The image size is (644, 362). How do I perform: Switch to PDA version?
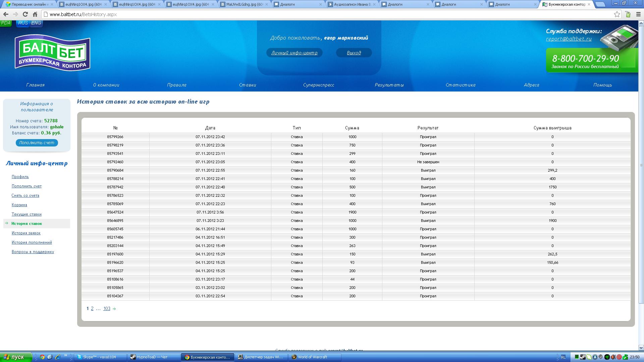coord(6,23)
